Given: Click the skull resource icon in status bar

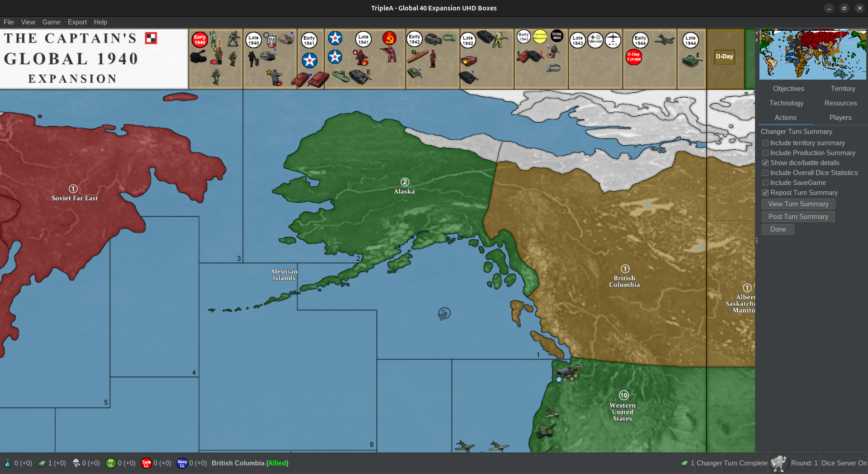Looking at the screenshot, I should pos(76,463).
